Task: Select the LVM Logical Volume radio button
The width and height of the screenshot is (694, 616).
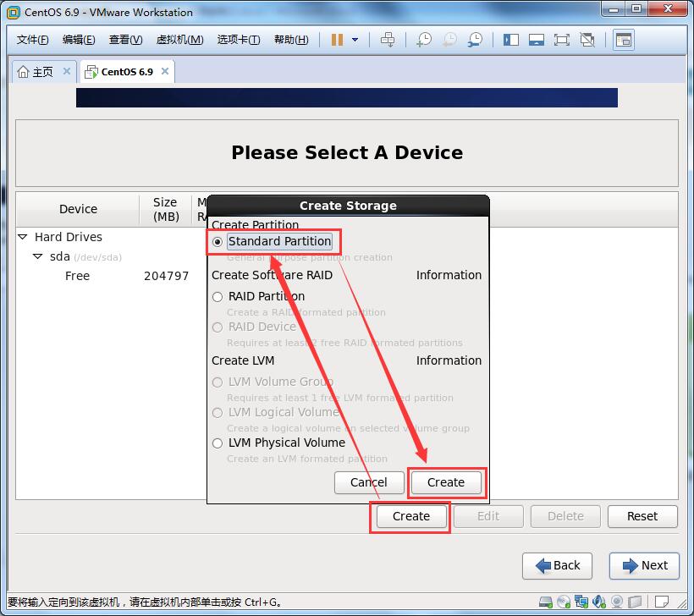Action: 218,413
